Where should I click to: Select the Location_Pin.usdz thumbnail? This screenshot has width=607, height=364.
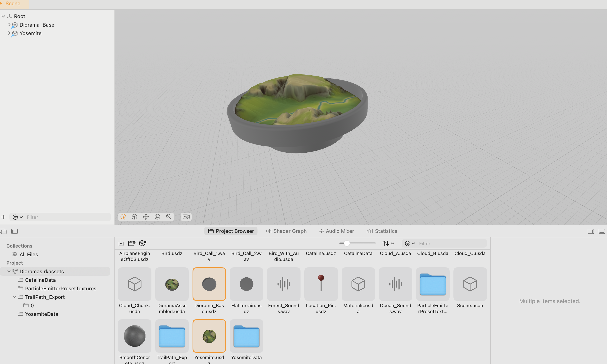321,284
